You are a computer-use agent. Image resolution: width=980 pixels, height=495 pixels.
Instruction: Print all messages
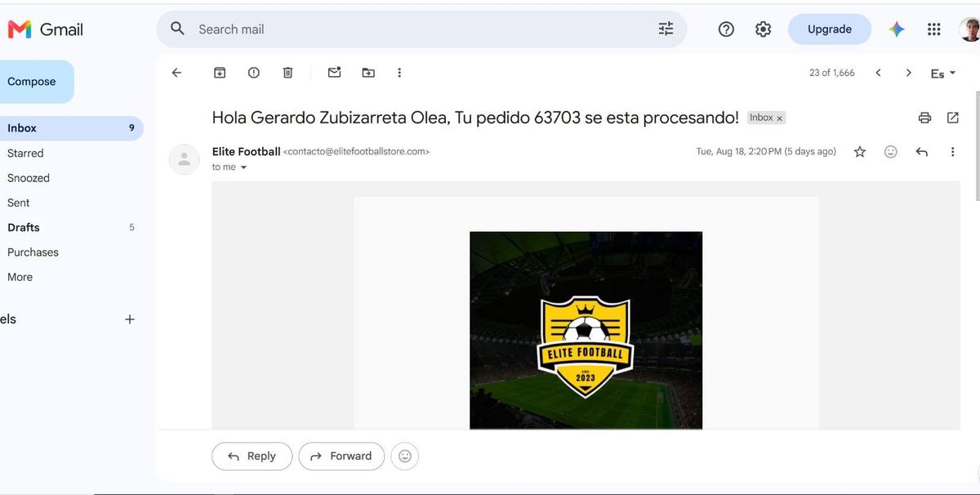click(x=924, y=118)
